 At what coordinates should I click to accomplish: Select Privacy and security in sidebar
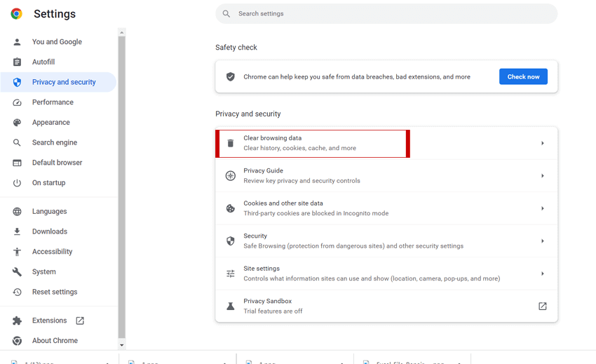(x=58, y=82)
